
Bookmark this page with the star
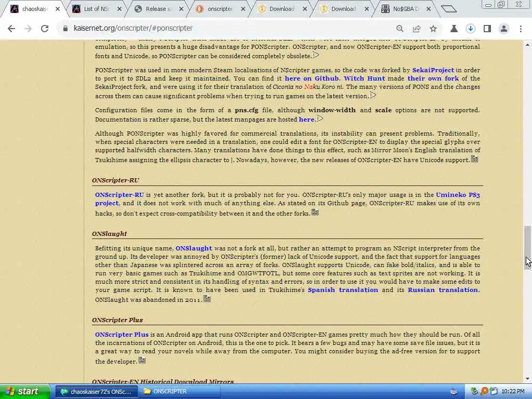tap(433, 29)
